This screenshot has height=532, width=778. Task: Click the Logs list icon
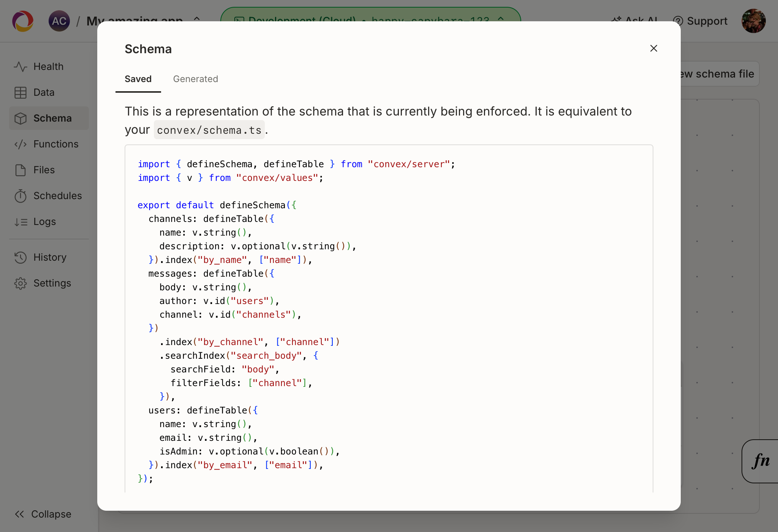[21, 222]
